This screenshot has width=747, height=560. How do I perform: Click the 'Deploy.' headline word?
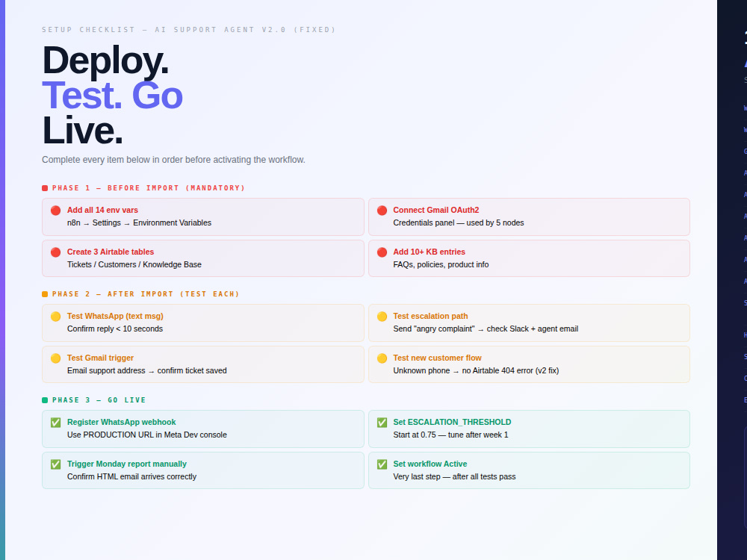[105, 60]
